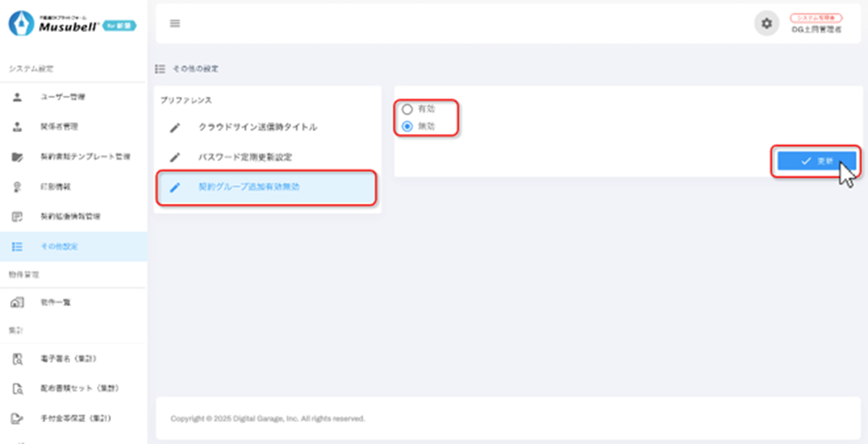868x444 pixels.
Task: Open パスワード定期更新設定 preference item
Action: coord(245,158)
